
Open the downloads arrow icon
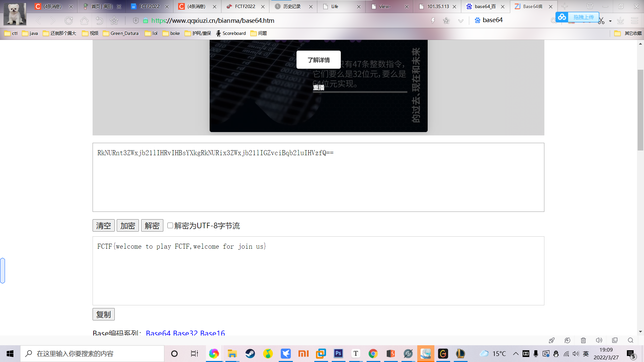[620, 21]
